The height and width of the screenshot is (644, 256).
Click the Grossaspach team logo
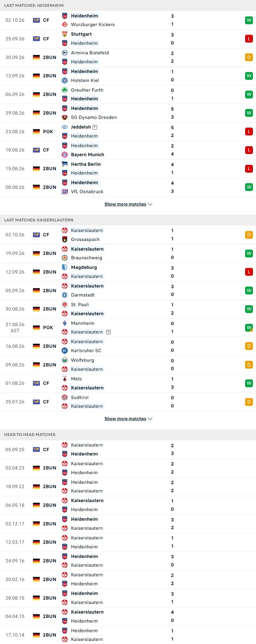pos(65,239)
